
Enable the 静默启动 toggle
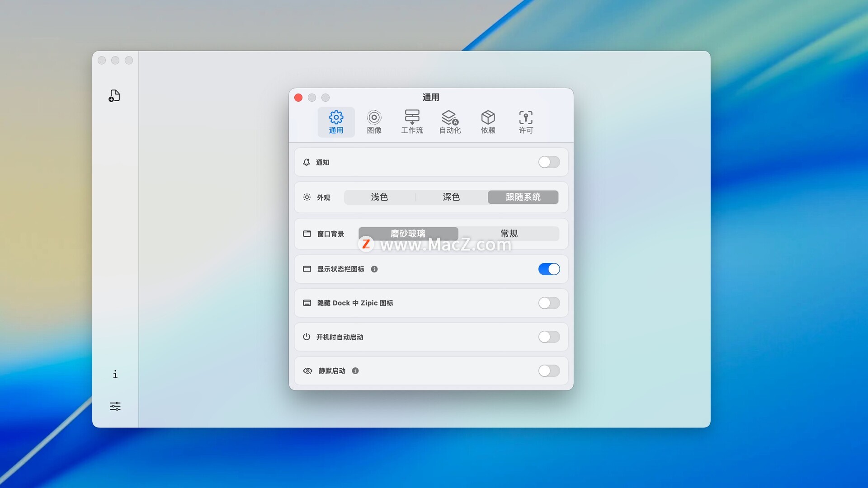(x=549, y=371)
